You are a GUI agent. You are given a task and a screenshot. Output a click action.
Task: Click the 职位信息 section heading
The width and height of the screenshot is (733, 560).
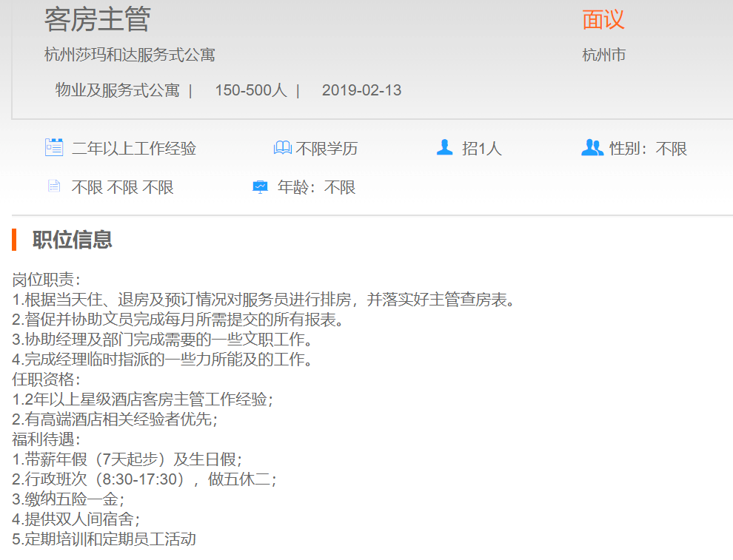tap(72, 240)
